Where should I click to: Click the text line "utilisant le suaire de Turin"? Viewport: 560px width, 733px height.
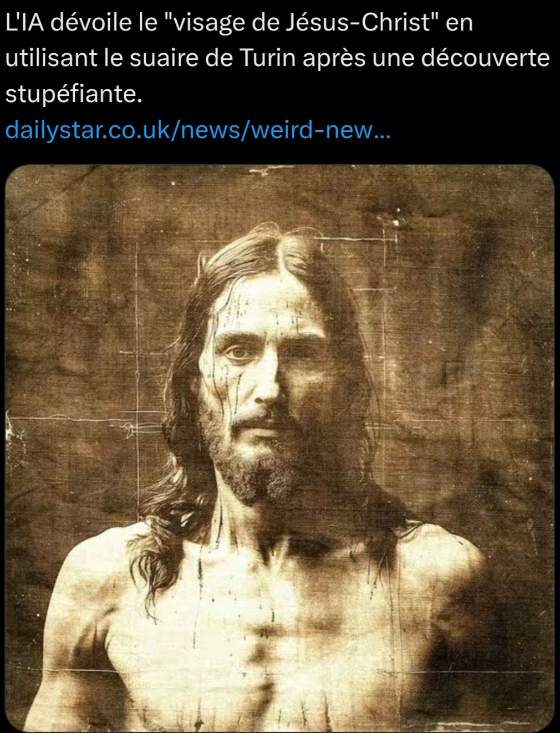click(x=149, y=59)
